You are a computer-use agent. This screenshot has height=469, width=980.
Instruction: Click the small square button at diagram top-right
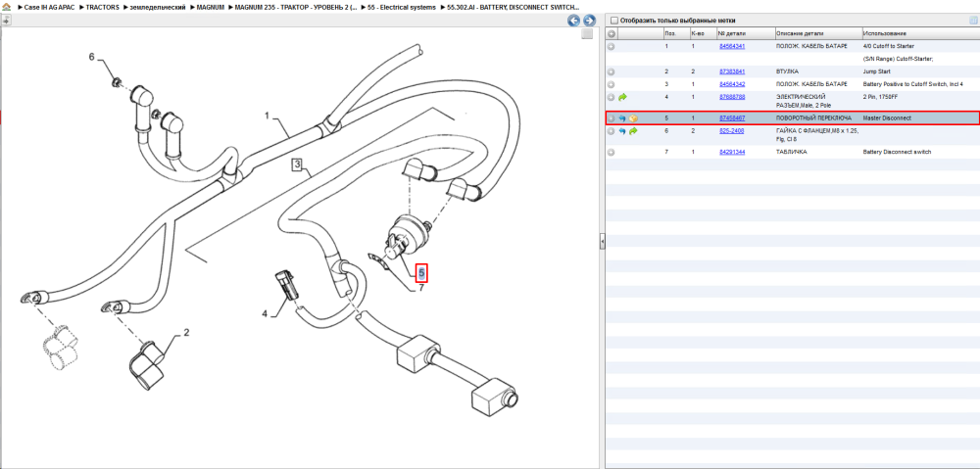pos(587,33)
